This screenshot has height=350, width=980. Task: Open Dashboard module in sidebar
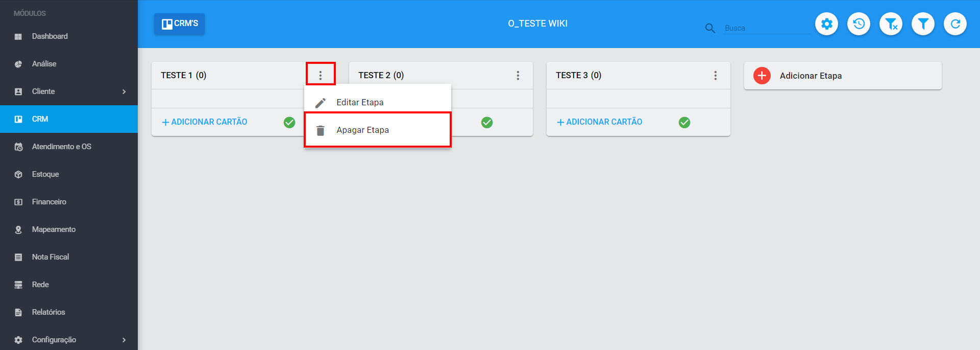pos(69,36)
